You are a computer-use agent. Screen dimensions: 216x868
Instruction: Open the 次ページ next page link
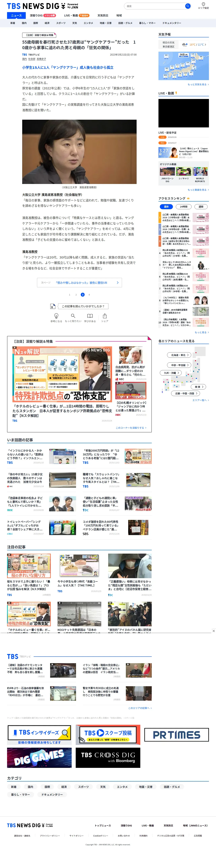tap(80, 283)
